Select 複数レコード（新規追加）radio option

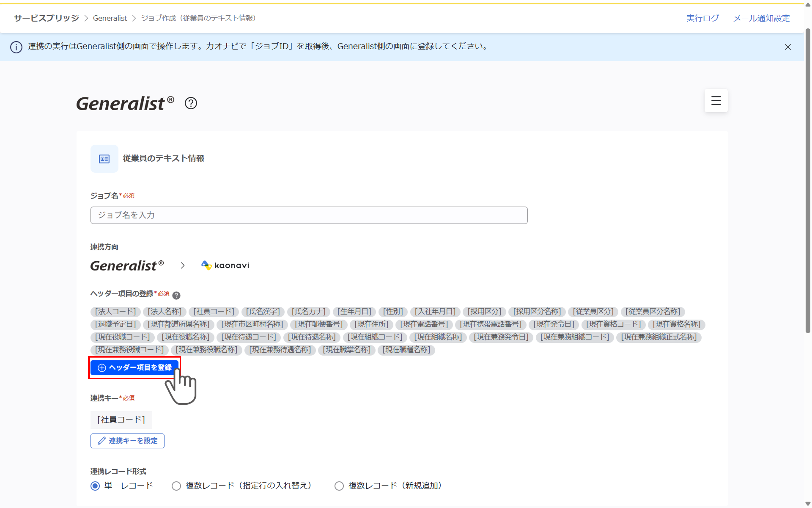[339, 486]
